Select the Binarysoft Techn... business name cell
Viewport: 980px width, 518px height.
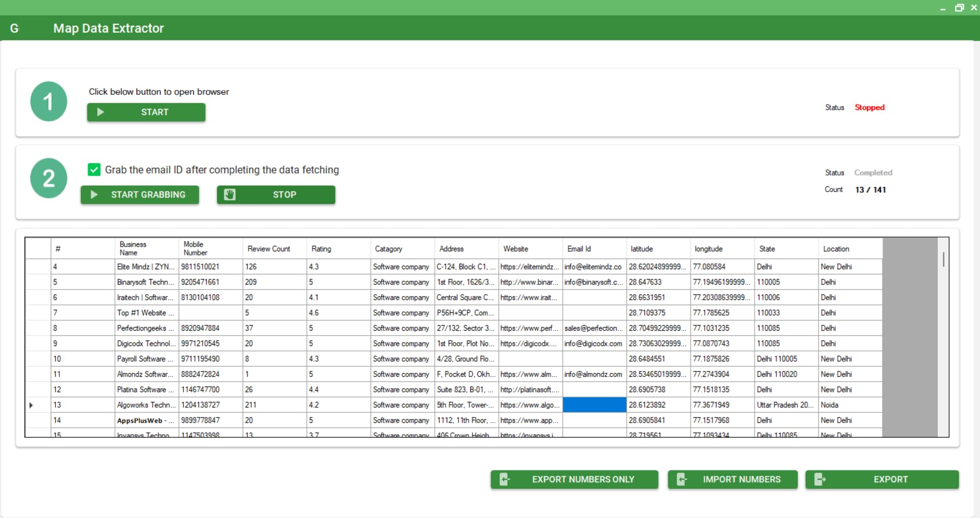pyautogui.click(x=147, y=282)
